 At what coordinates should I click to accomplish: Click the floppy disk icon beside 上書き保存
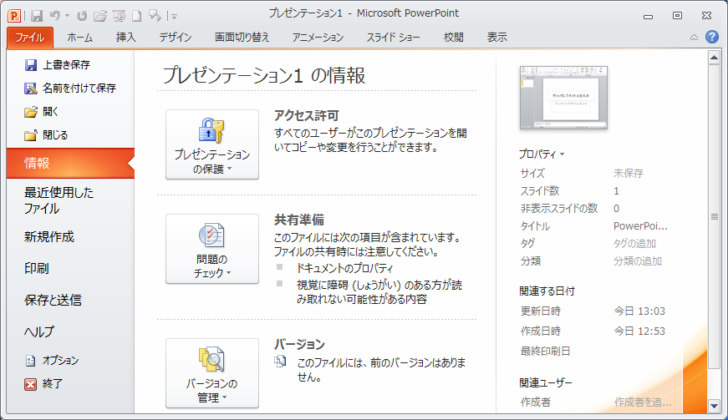coord(31,65)
